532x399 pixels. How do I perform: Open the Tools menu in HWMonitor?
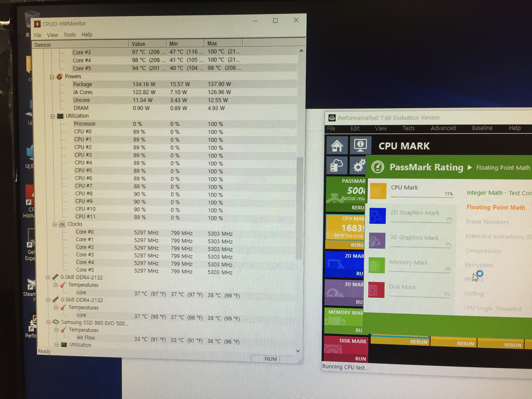click(69, 35)
